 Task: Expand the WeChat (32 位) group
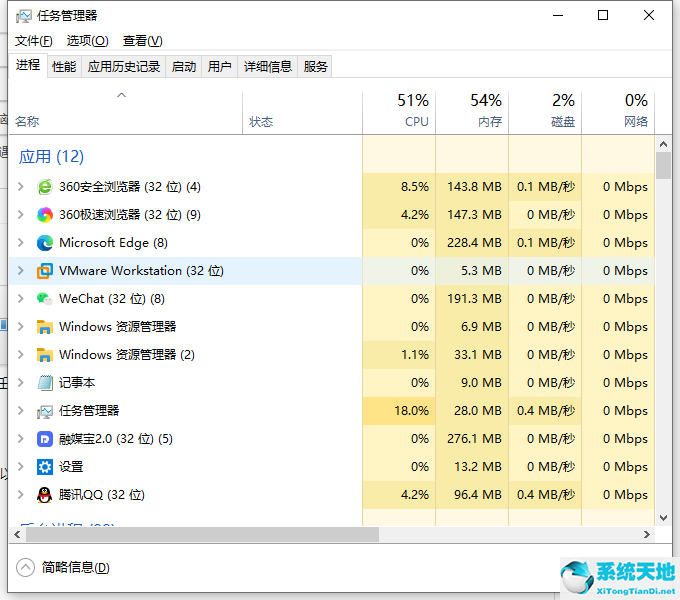(20, 299)
